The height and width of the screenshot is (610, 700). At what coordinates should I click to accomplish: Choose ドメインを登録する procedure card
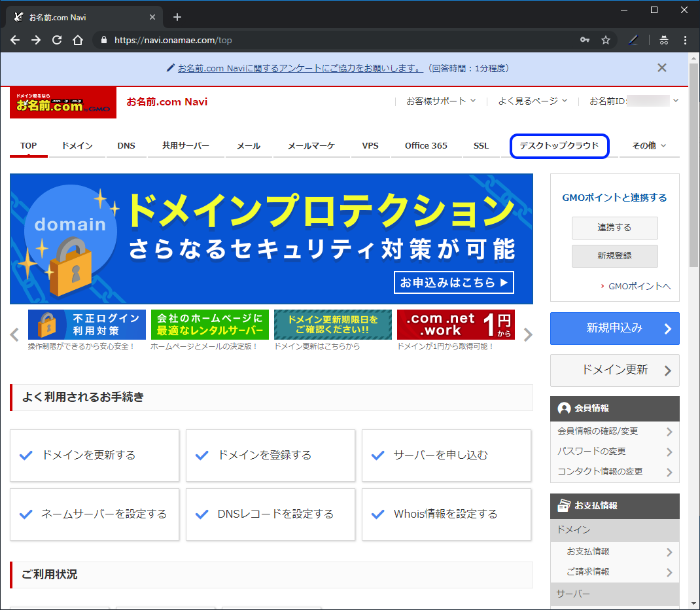click(x=271, y=456)
